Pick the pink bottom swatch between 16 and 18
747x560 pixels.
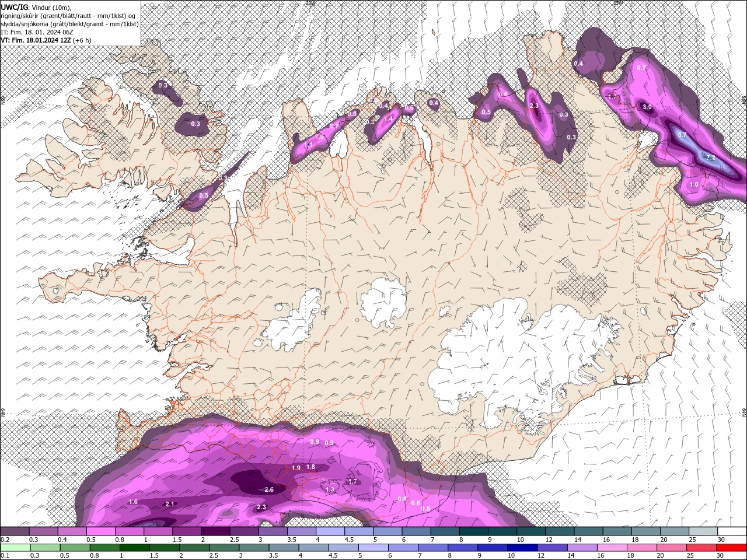[612, 548]
